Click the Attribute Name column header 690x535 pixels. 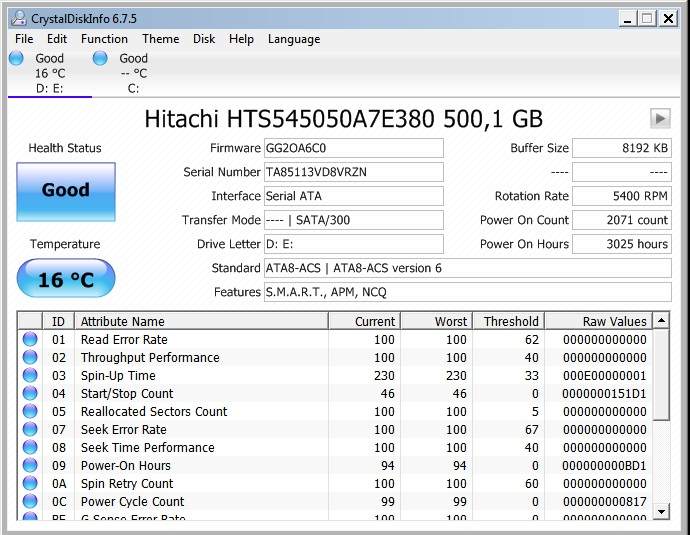[202, 321]
